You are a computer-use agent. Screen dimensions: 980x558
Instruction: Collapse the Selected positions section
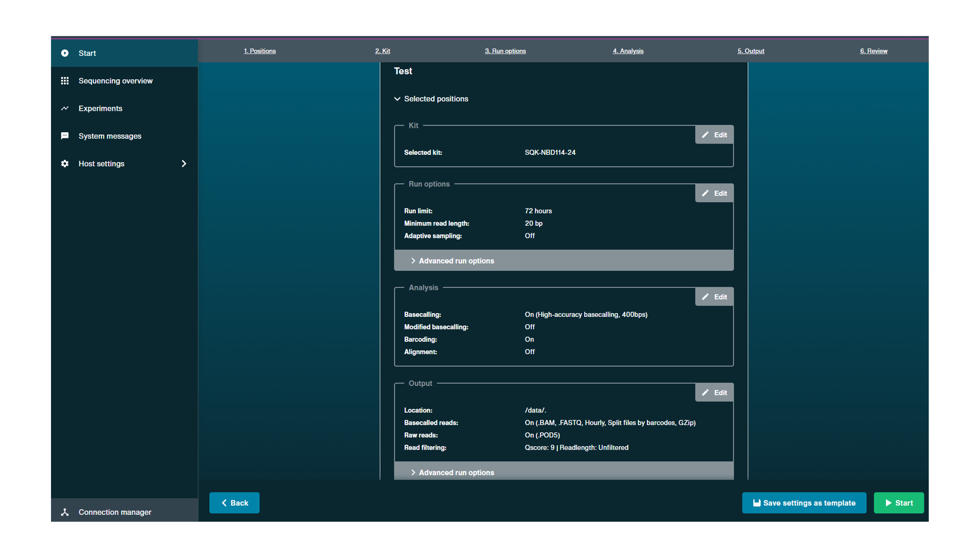click(x=397, y=99)
